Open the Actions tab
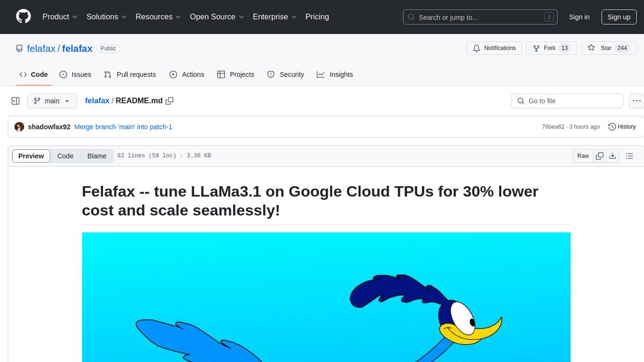Screen dimensions: 644x362 (x=187, y=74)
